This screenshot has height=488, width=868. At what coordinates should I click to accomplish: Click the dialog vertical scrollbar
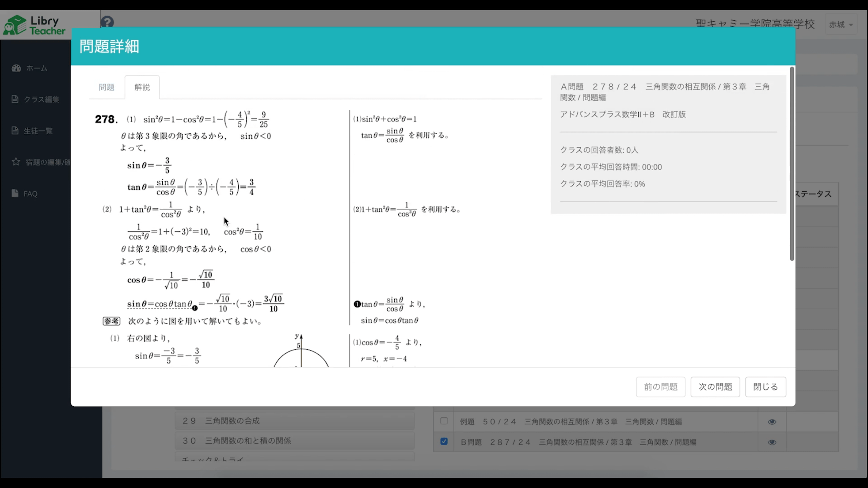[792, 164]
